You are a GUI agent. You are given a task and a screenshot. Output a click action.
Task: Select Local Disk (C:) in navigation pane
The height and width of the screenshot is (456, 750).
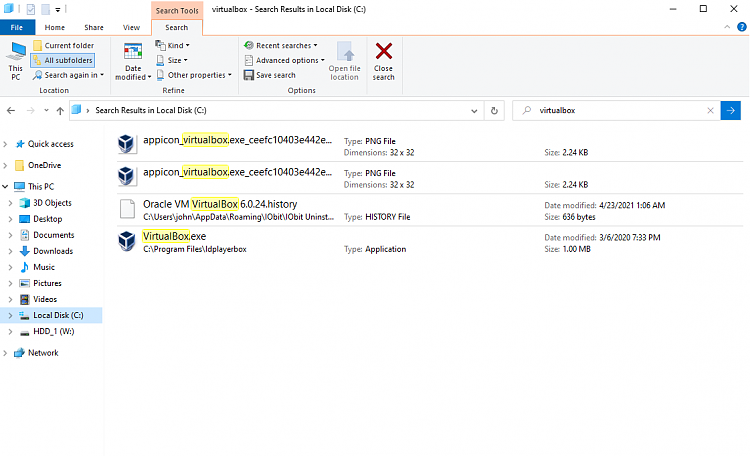click(58, 315)
